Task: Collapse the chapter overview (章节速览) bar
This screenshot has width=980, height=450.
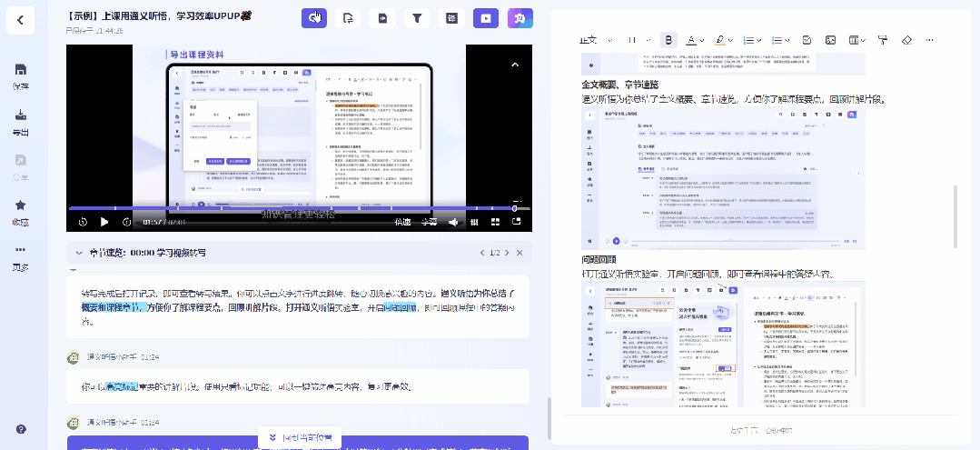Action: pos(79,253)
